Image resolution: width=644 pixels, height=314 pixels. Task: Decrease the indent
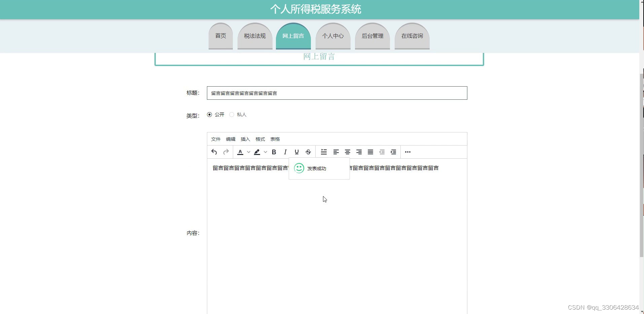point(382,152)
